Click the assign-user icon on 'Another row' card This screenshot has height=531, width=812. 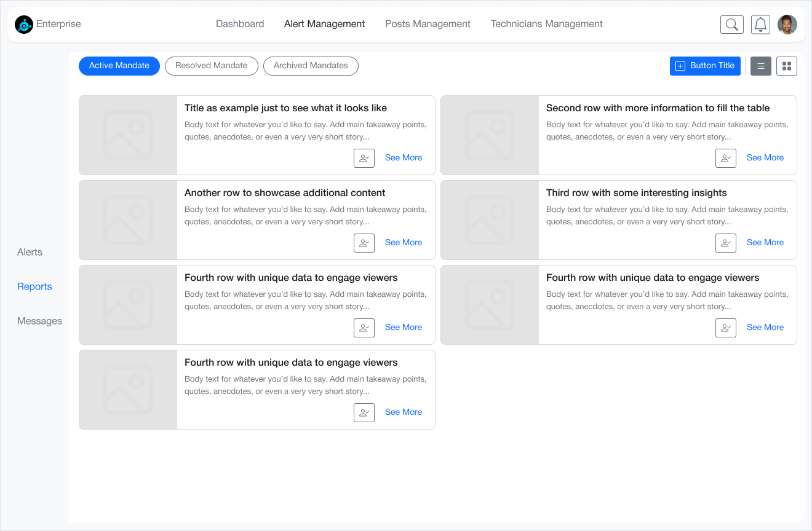[x=364, y=243]
